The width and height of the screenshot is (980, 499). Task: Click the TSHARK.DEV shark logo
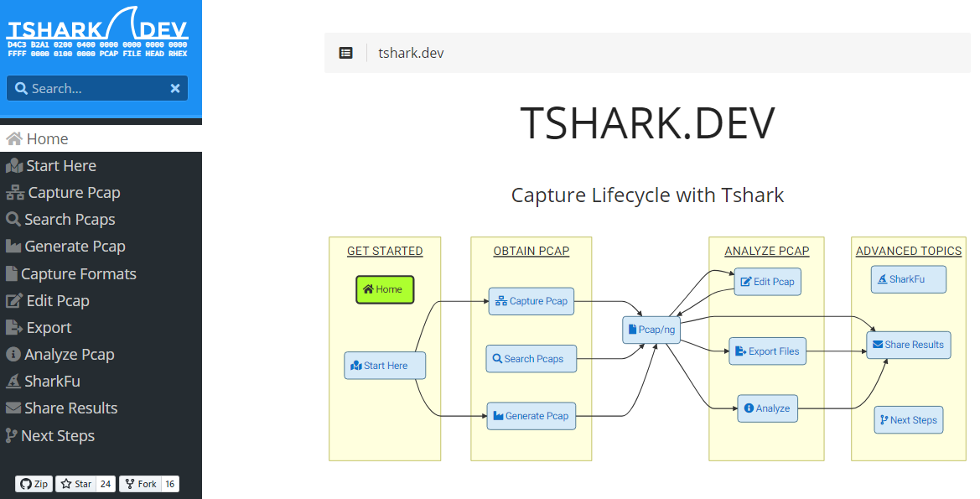(97, 32)
